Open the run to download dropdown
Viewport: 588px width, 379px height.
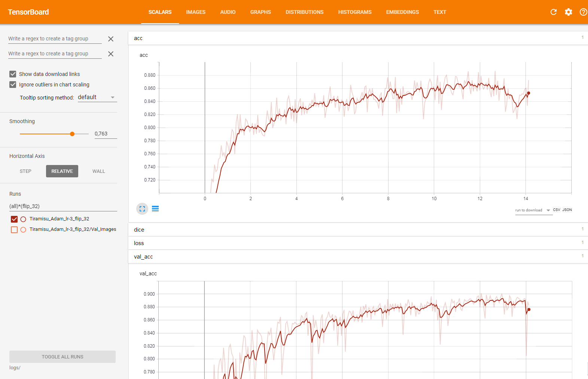[533, 210]
